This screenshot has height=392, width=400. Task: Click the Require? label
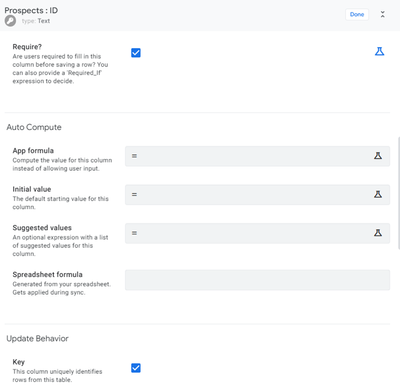(27, 47)
